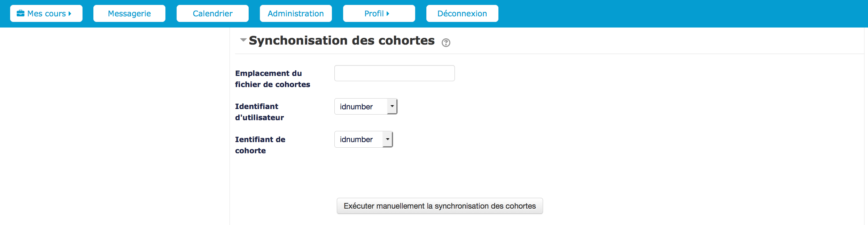
Task: Open the Identifiant d'utilisateur dropdown
Action: (365, 107)
